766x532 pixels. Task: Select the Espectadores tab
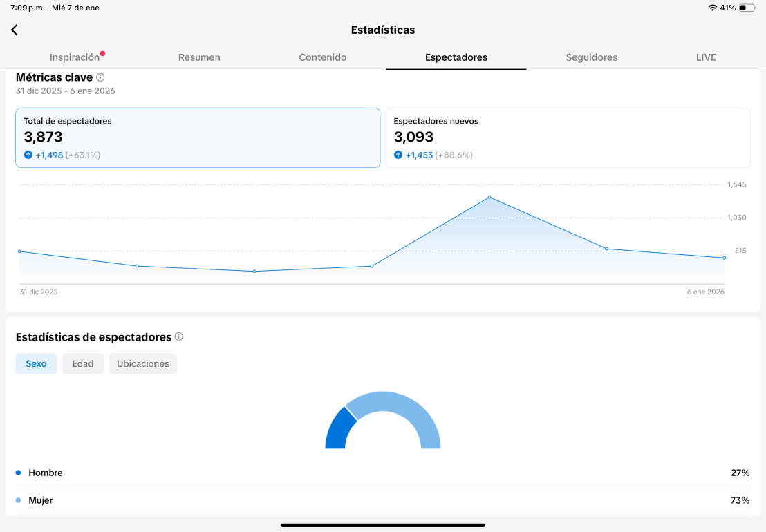456,57
